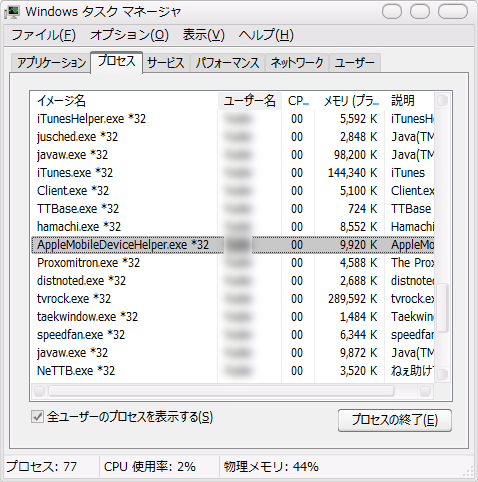Open the オプション(O) menu
Image resolution: width=478 pixels, height=482 pixels.
129,35
